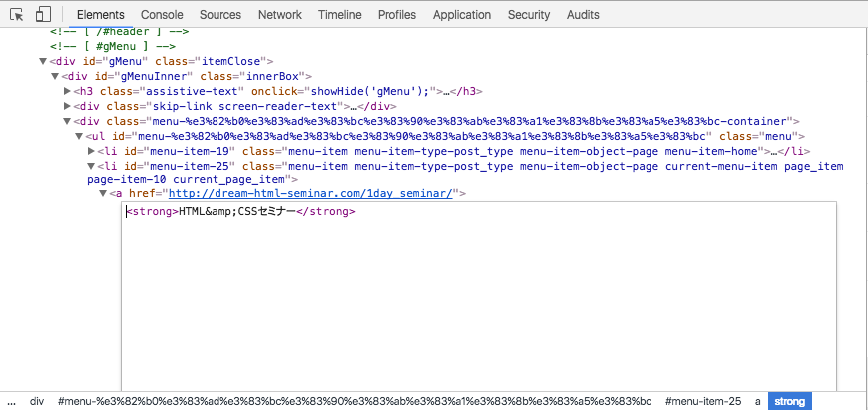Open the Network tab
868x410 pixels.
[280, 15]
